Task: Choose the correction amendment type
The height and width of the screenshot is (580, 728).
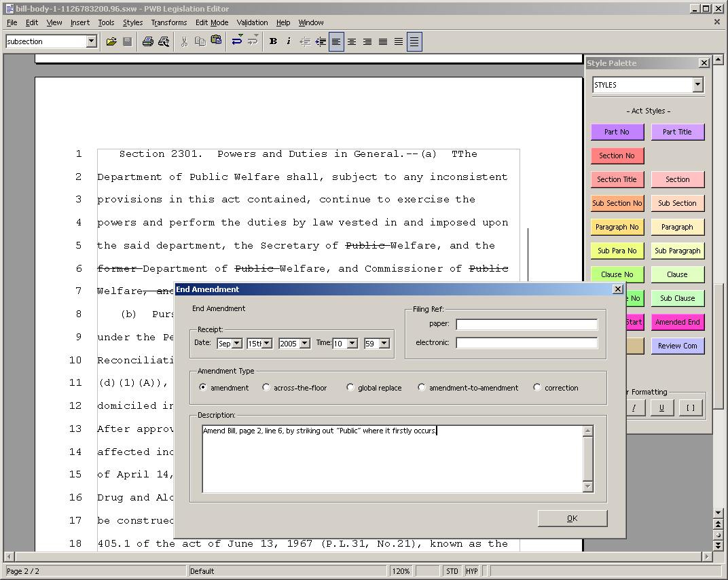Action: tap(537, 388)
